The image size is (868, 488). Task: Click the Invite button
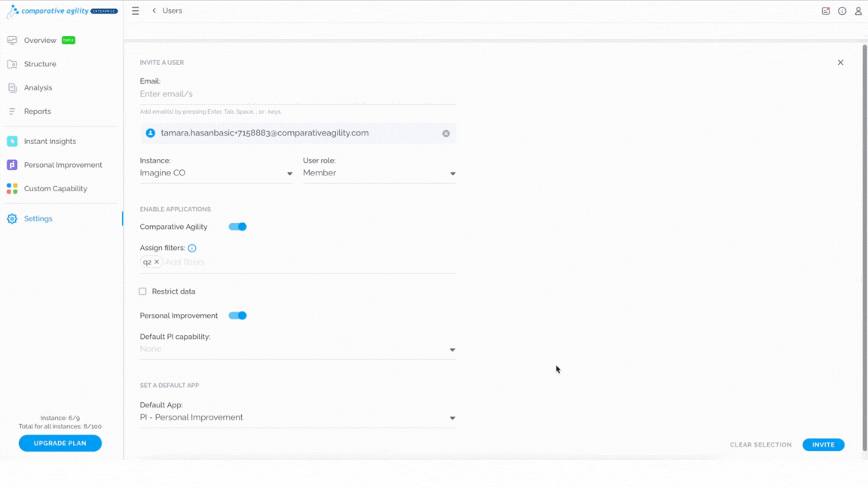[x=823, y=445]
